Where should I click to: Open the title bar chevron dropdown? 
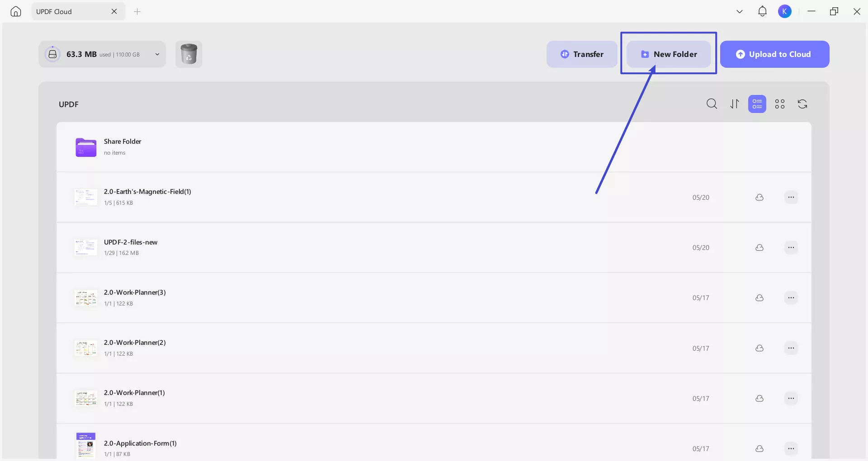point(740,11)
